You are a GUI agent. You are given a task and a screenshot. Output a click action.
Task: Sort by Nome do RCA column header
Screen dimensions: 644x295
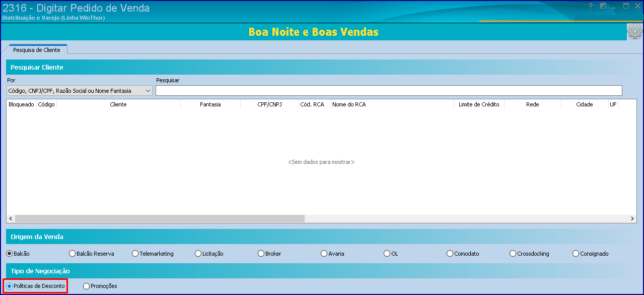pos(392,104)
